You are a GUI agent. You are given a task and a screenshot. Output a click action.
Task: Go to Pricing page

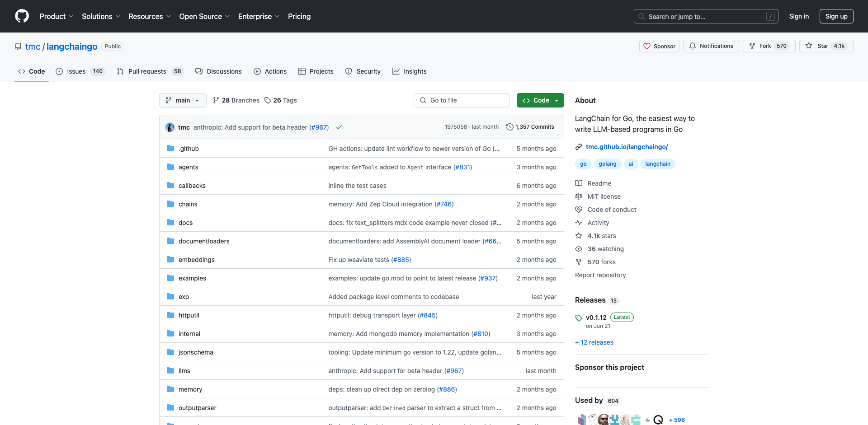pyautogui.click(x=299, y=16)
